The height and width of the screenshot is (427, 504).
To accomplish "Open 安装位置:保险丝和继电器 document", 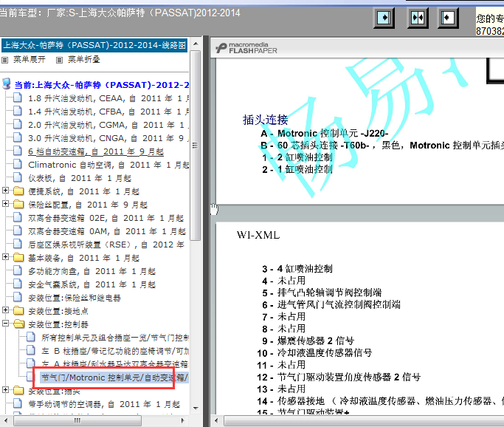I will point(75,298).
